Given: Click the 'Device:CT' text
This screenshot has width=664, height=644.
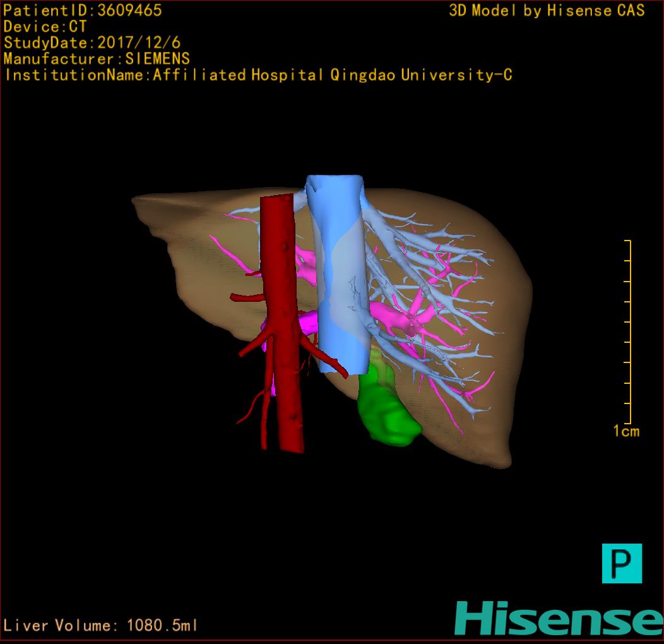Looking at the screenshot, I should (x=45, y=27).
